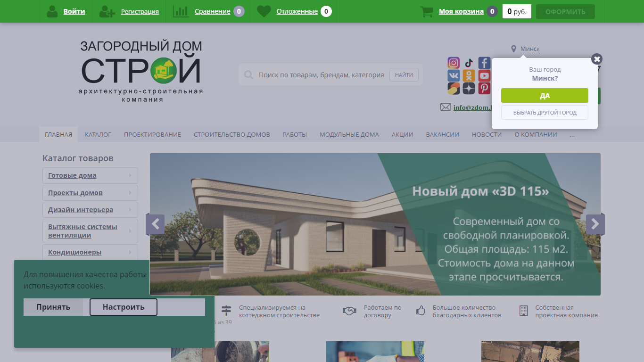Click the search magnifier icon
The height and width of the screenshot is (362, 644).
coord(248,75)
